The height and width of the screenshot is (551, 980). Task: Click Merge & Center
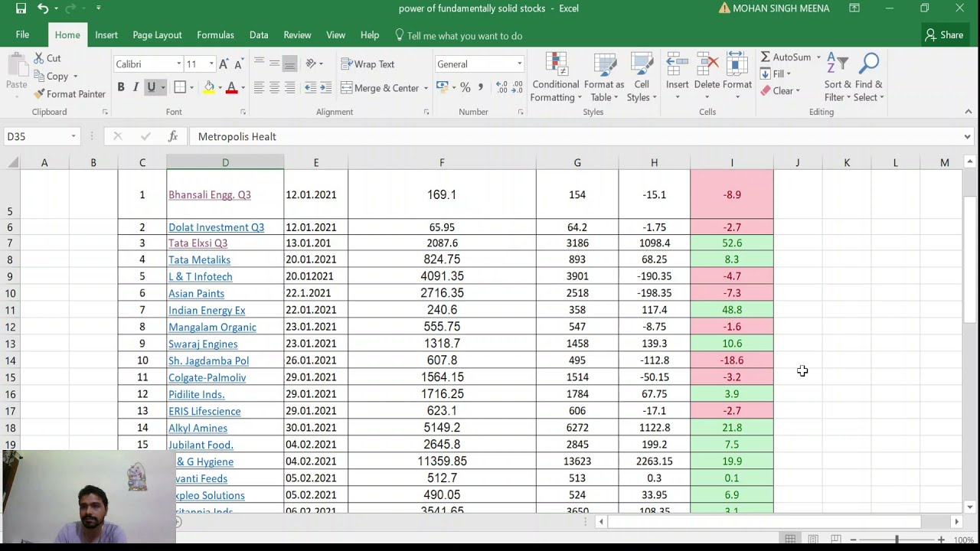pos(380,88)
